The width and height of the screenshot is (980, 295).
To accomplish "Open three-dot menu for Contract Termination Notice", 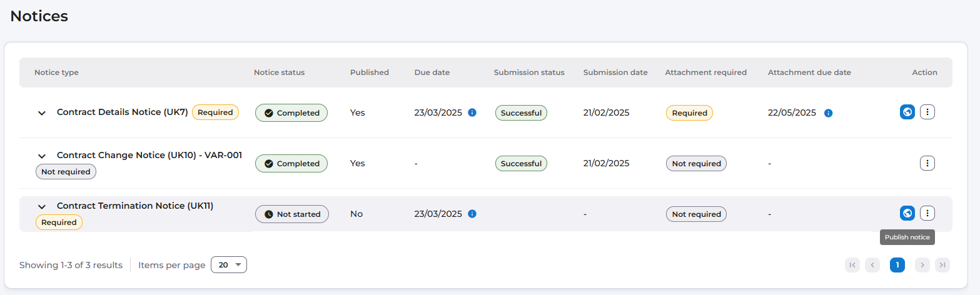I will point(927,214).
